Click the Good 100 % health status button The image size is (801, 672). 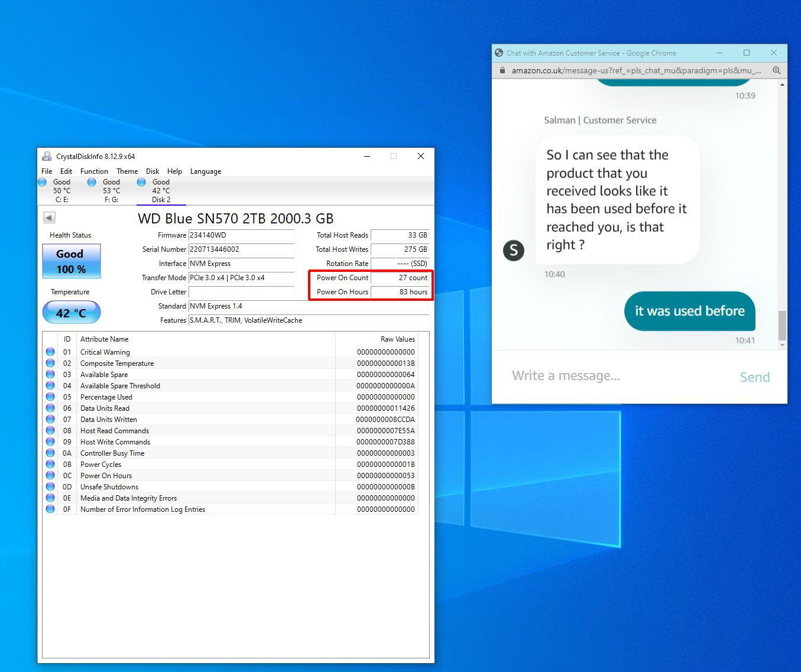(72, 261)
